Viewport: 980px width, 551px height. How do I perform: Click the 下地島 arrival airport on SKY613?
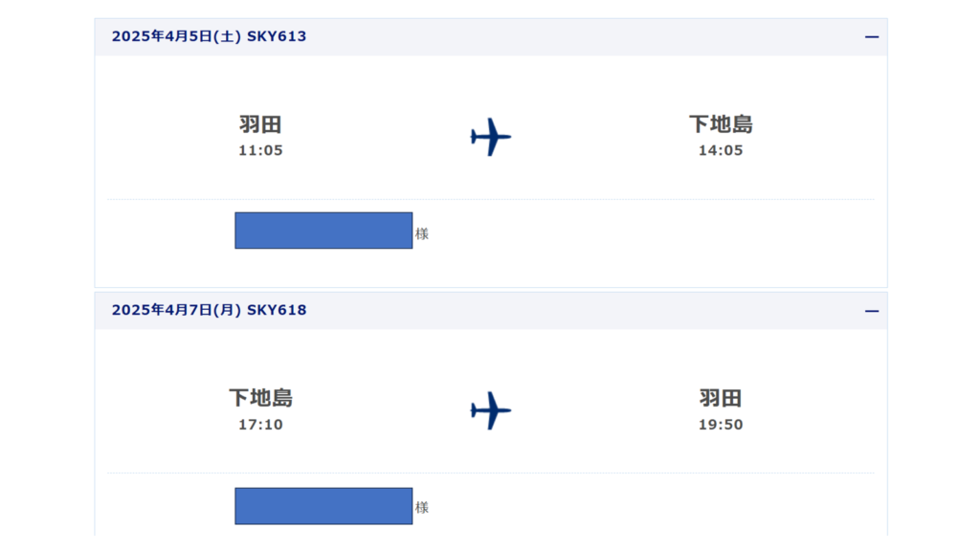721,123
